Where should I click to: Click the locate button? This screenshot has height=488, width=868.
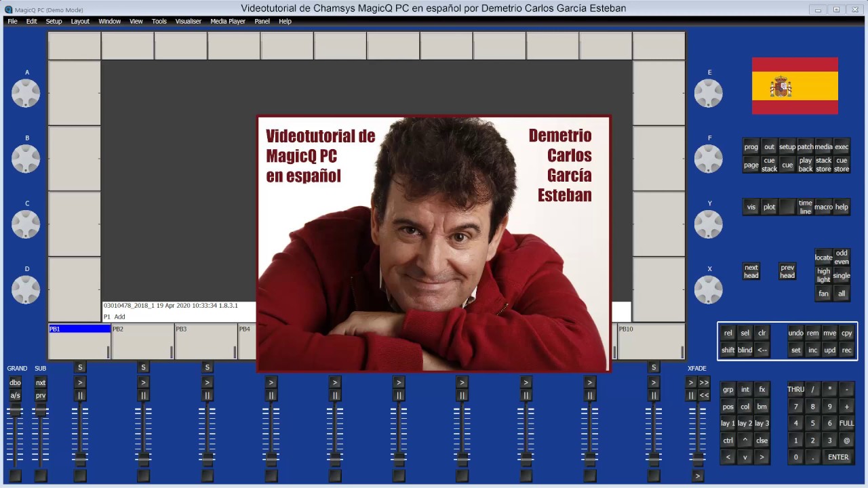tap(823, 258)
